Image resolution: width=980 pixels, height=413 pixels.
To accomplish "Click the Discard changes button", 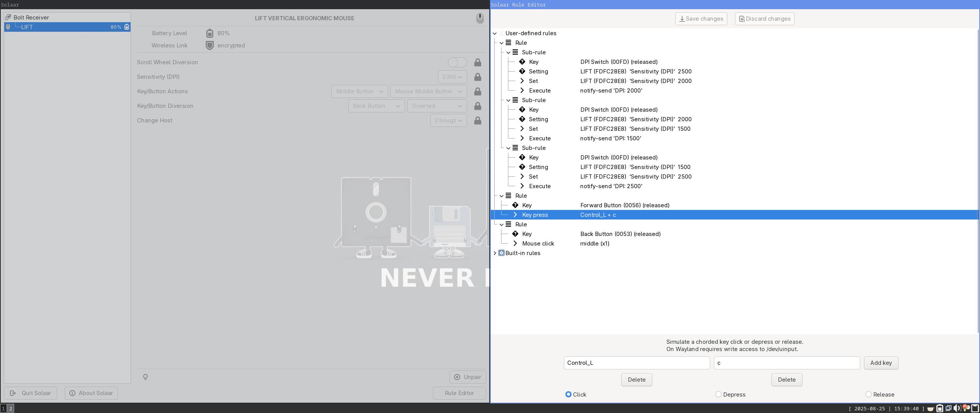I will tap(764, 19).
